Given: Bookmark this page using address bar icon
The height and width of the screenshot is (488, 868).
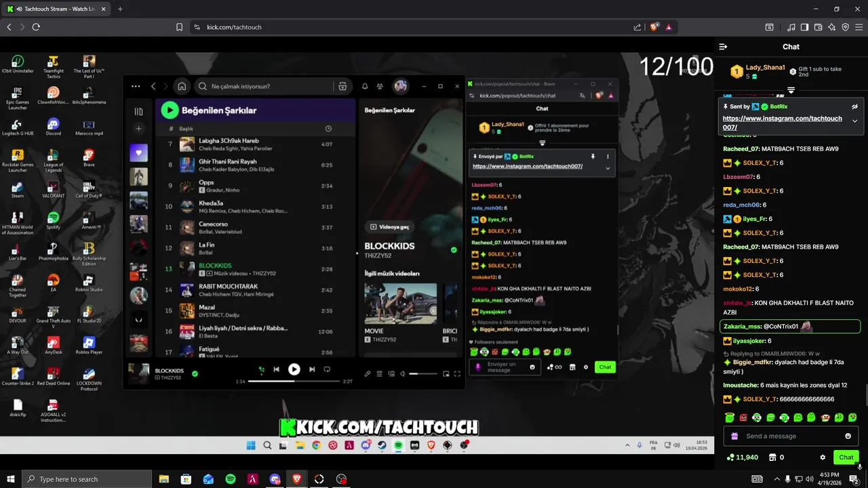Looking at the screenshot, I should click(179, 27).
